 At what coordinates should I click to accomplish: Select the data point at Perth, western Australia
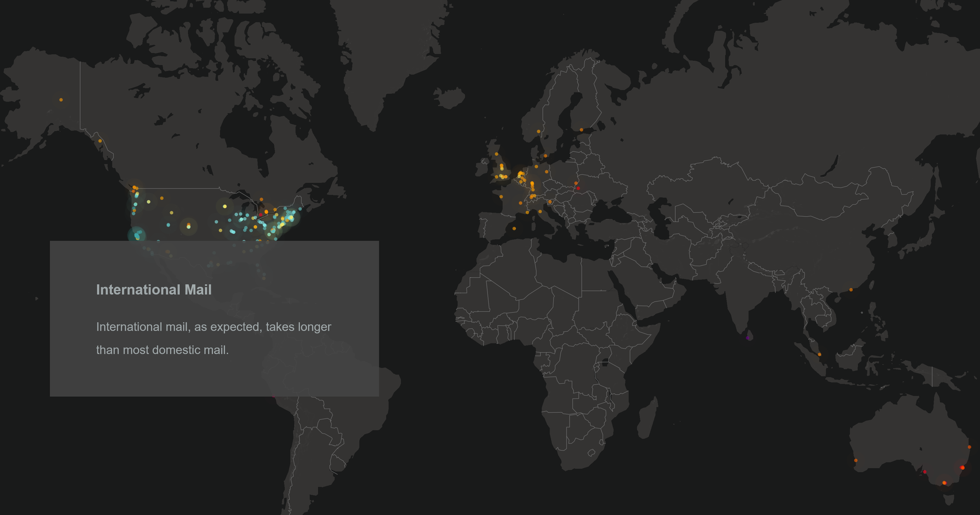point(856,460)
